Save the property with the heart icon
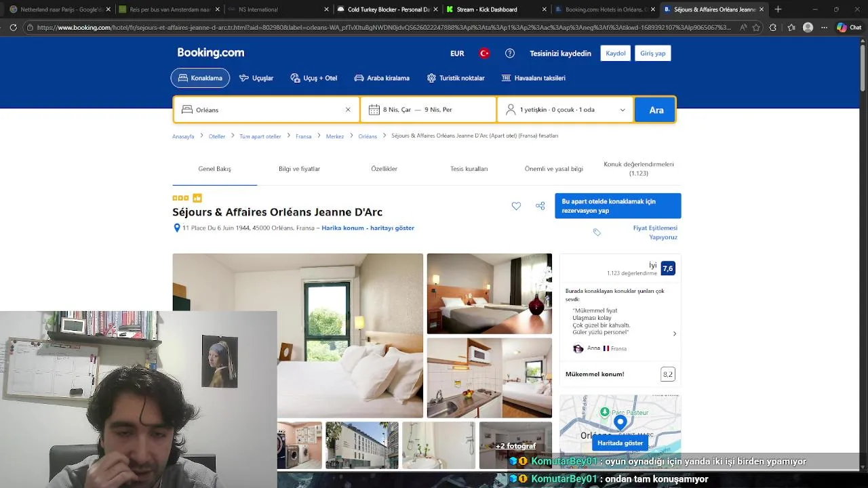868x488 pixels. (516, 206)
